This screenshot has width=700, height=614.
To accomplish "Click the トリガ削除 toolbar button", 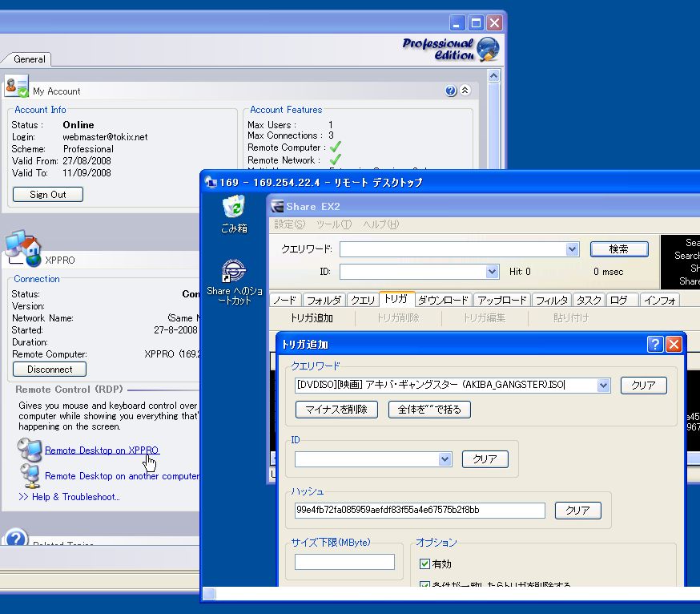I will click(398, 318).
